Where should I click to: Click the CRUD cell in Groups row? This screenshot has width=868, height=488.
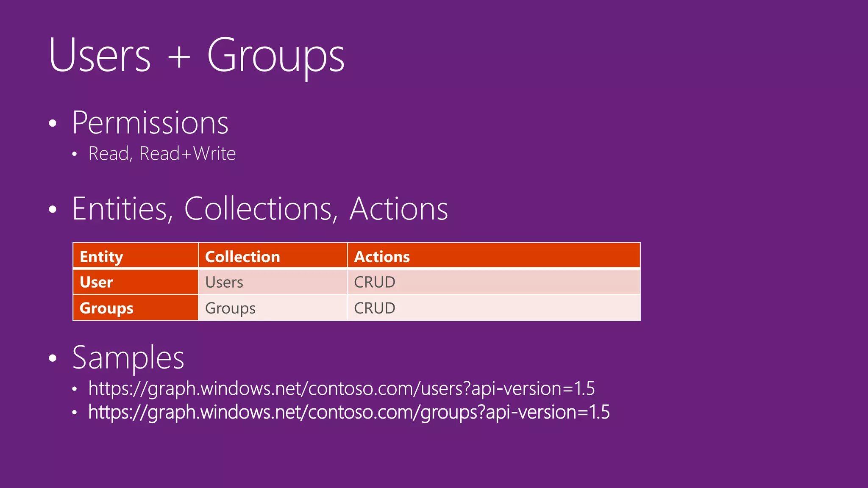tap(494, 308)
